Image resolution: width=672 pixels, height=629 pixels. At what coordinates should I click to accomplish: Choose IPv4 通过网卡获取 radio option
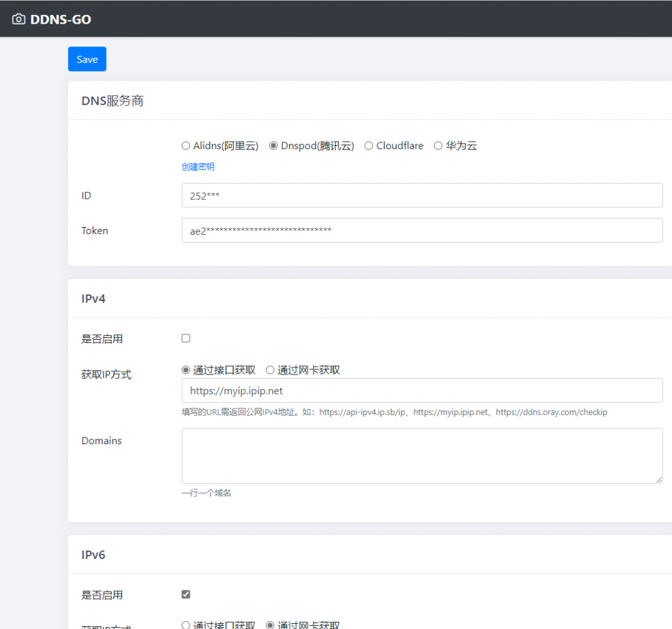pyautogui.click(x=270, y=370)
